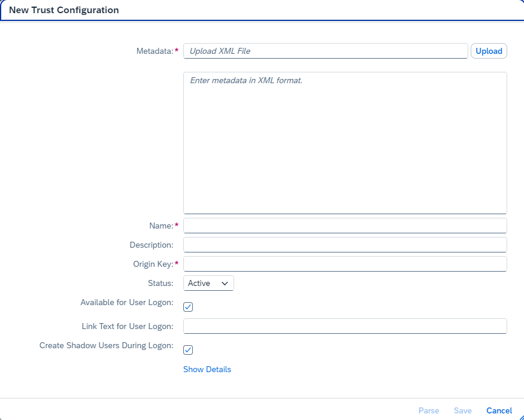
Task: Focus the Name input field
Action: click(345, 226)
